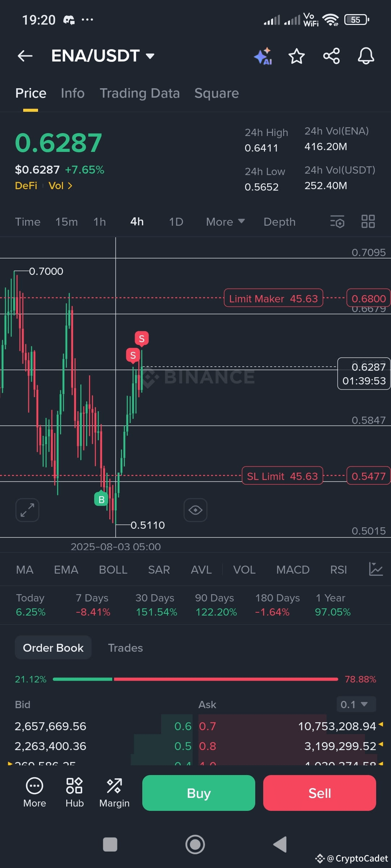
Task: Tap the bid/ask ratio bar
Action: [x=195, y=679]
